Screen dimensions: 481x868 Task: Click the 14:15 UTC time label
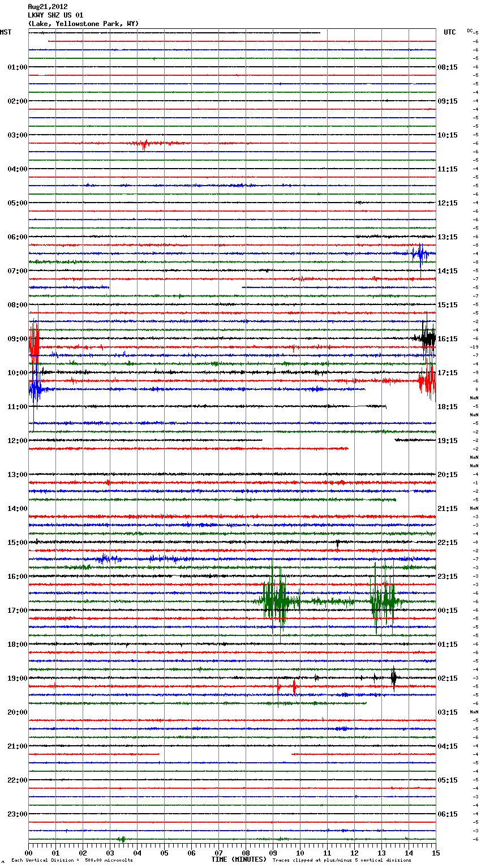(448, 271)
